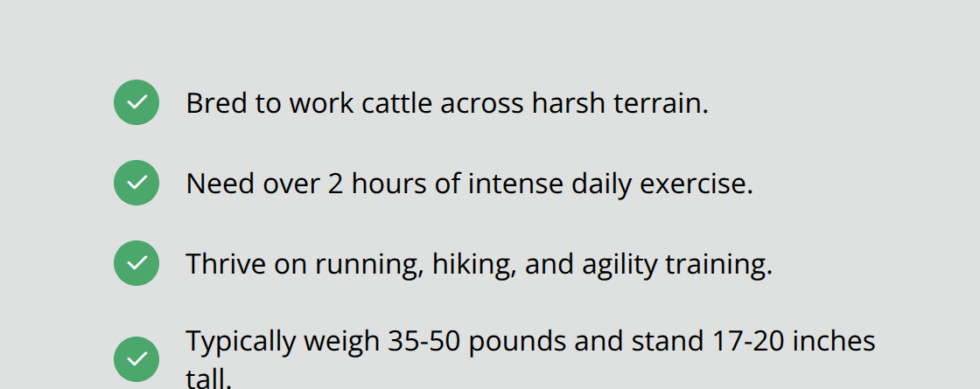
Task: Select the check icon next to "Need over 2 hours"
Action: [136, 183]
